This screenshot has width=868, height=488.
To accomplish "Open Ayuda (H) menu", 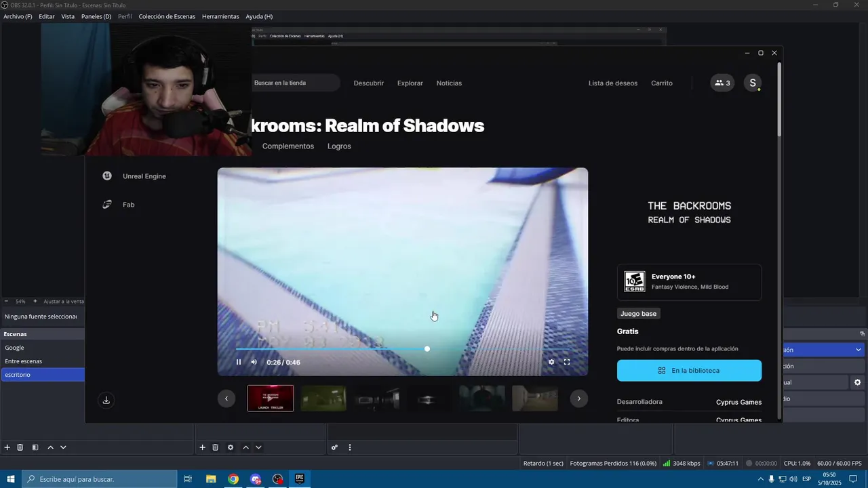I will 259,16.
